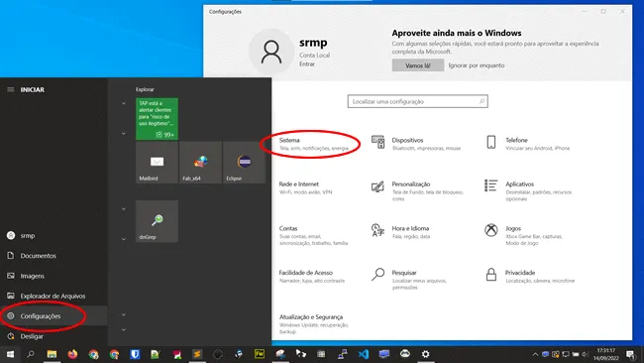Viewport: 644px width, 363px height.
Task: Open Imagens from the Start menu
Action: click(54, 276)
